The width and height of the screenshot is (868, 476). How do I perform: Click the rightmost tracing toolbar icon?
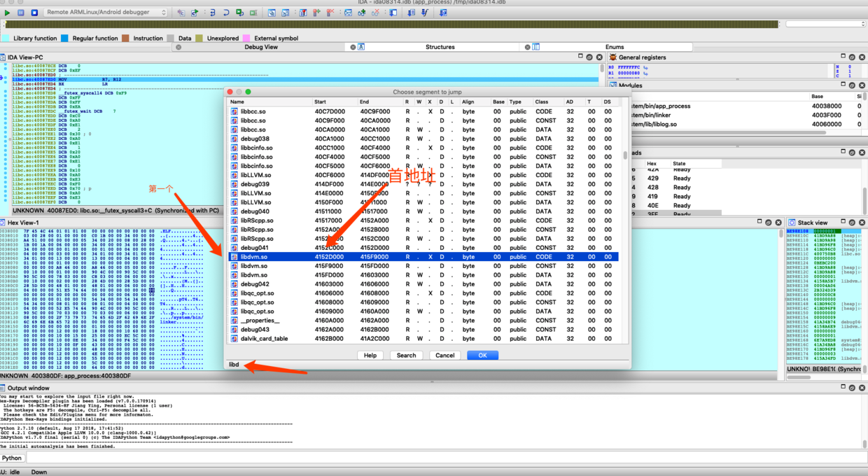(443, 13)
